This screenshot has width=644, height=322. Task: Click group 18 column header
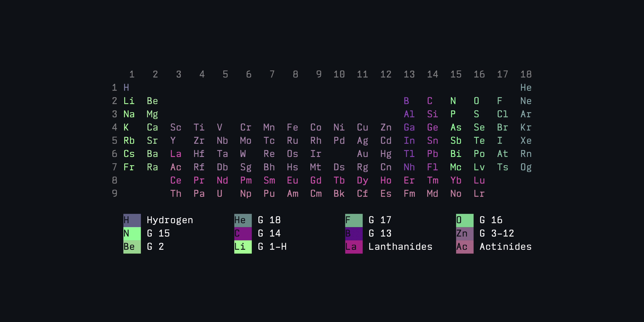tap(526, 74)
